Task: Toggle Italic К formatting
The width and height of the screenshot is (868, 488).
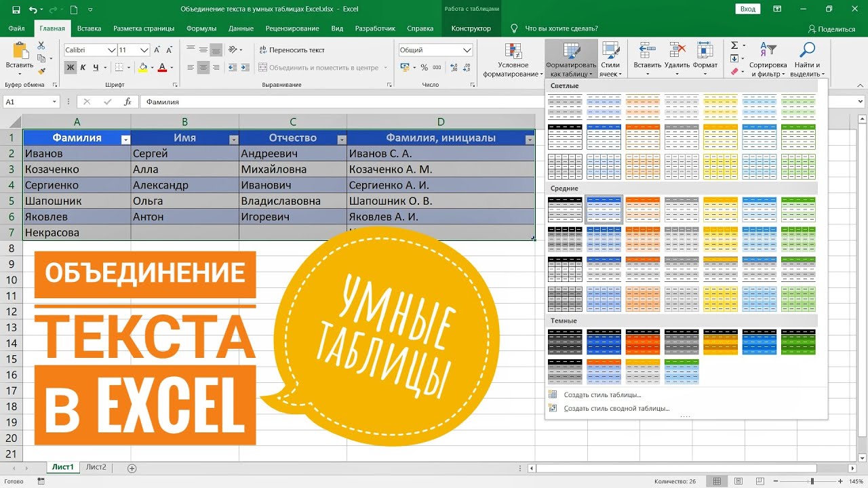Action: point(83,67)
